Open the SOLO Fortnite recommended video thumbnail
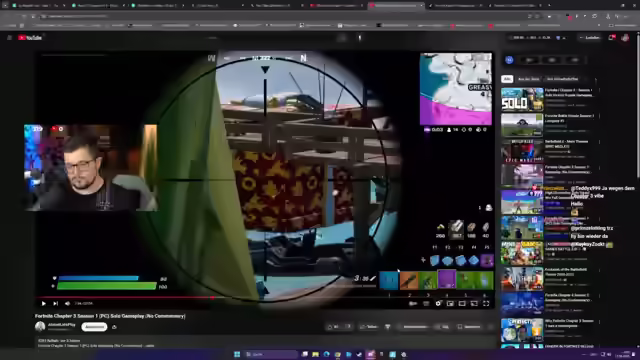Screen dimensions: 640x360 [522, 100]
